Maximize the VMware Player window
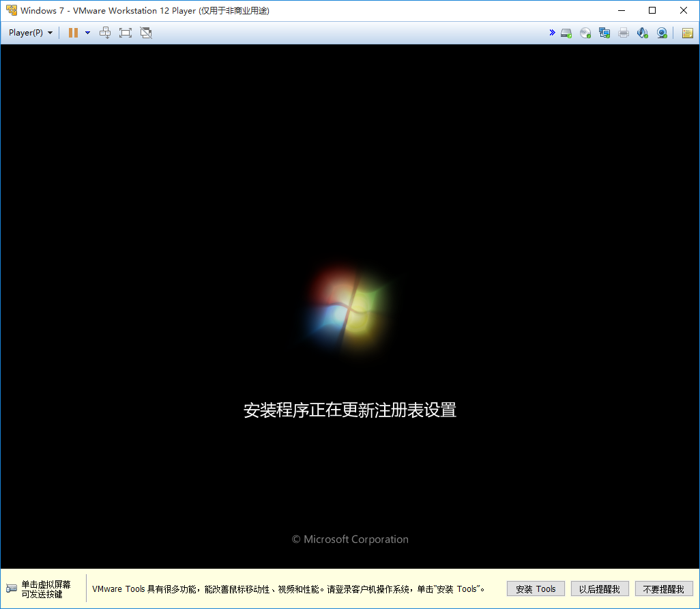700x609 pixels. click(x=652, y=10)
